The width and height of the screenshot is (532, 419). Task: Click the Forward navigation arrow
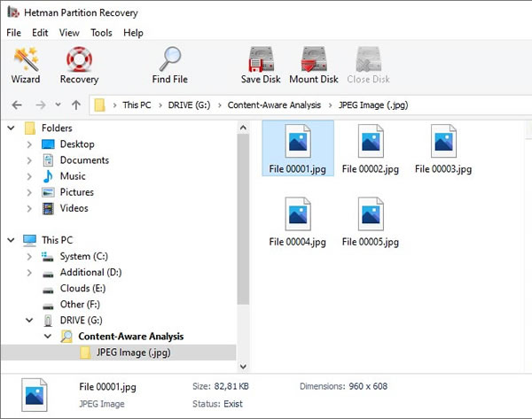[41, 105]
